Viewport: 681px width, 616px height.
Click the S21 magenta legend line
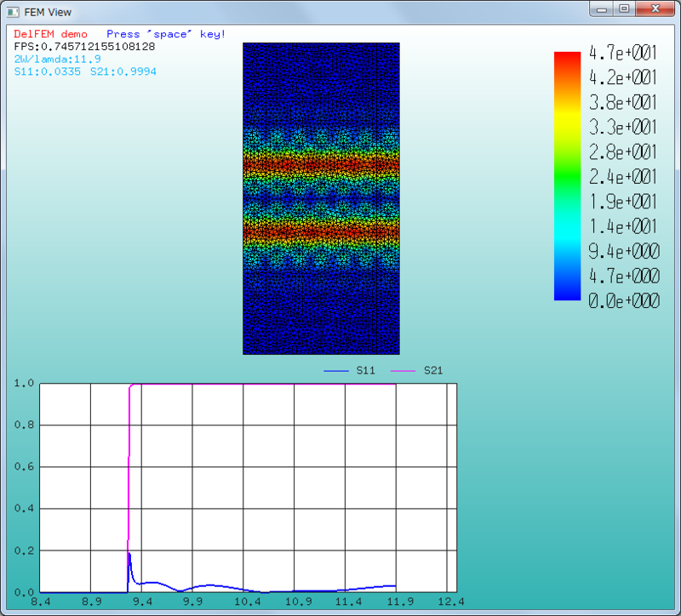403,371
